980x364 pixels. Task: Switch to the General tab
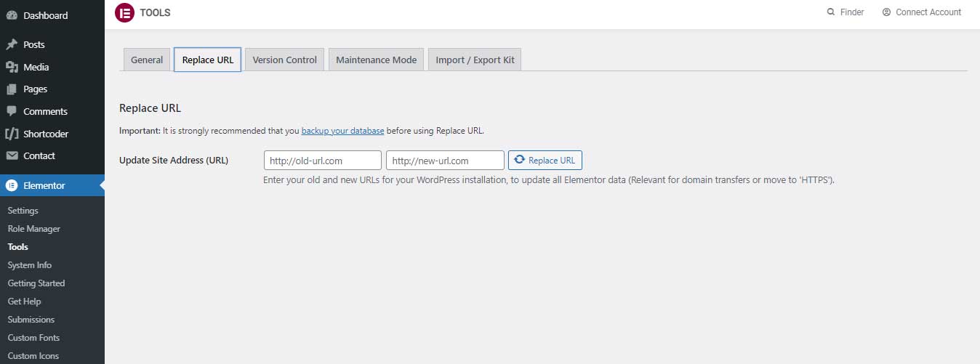(146, 60)
